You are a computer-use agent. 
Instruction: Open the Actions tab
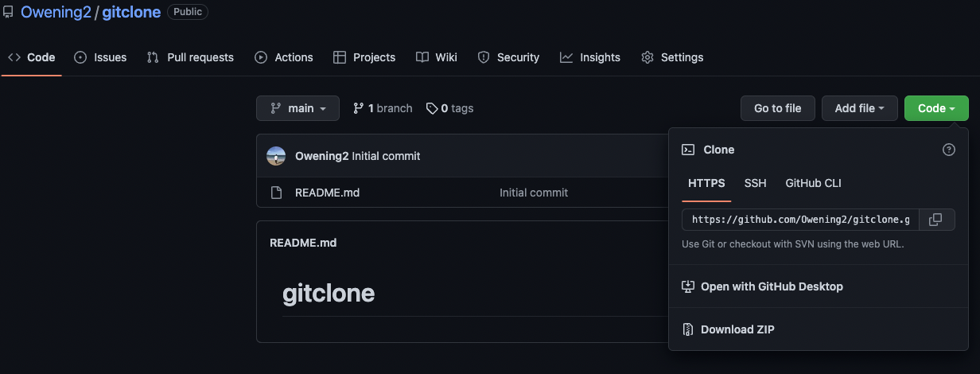click(x=284, y=57)
